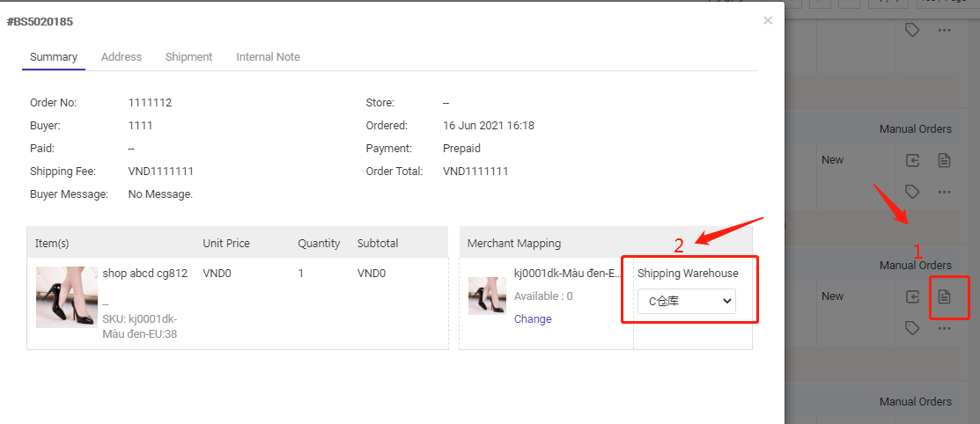Click the dialog title #BS5020185
Screen dimensions: 980x424
[40, 22]
